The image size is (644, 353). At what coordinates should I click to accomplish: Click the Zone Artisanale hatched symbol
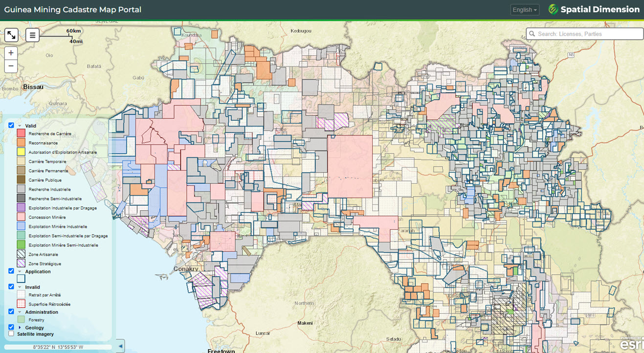tap(21, 254)
